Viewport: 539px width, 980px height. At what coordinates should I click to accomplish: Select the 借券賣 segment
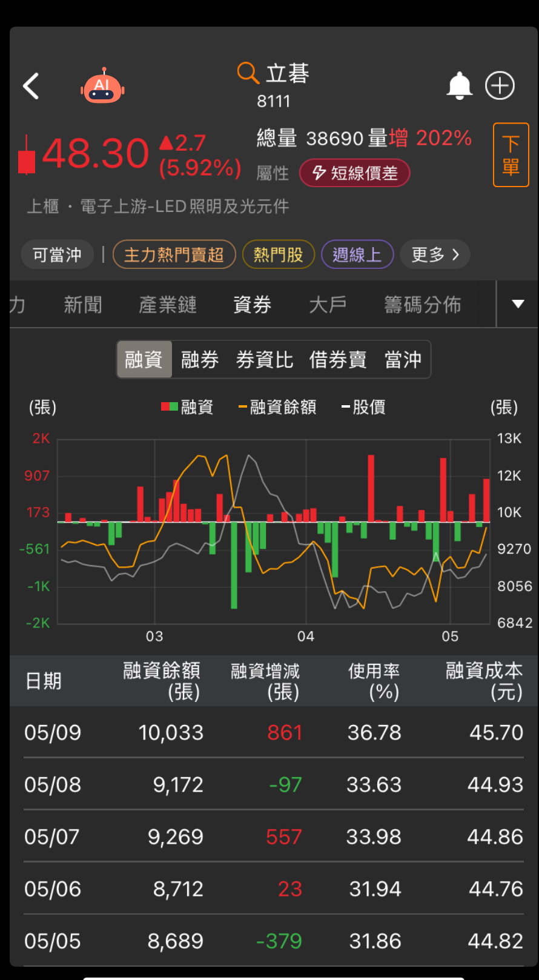(338, 360)
